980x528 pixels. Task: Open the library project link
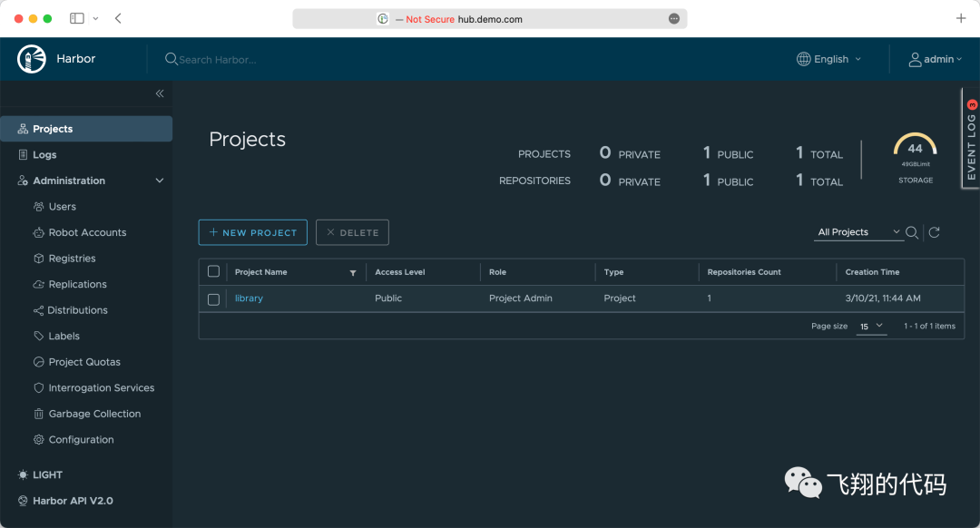[249, 298]
